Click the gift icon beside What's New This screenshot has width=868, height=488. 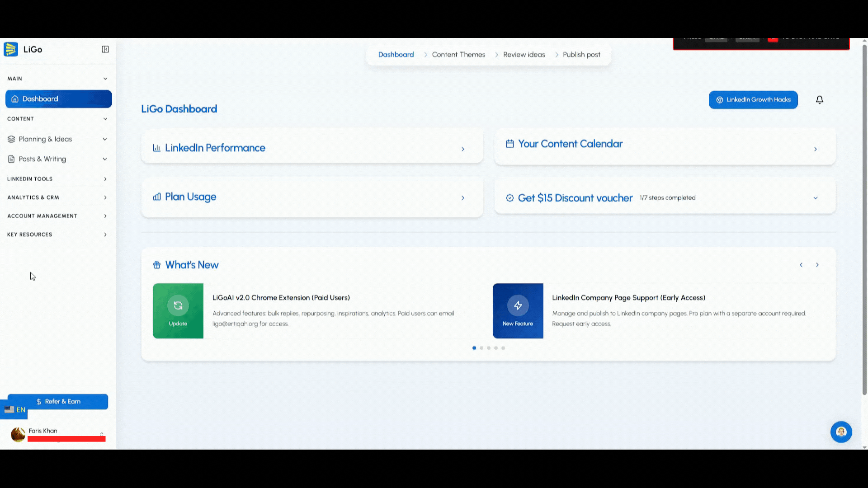click(157, 265)
